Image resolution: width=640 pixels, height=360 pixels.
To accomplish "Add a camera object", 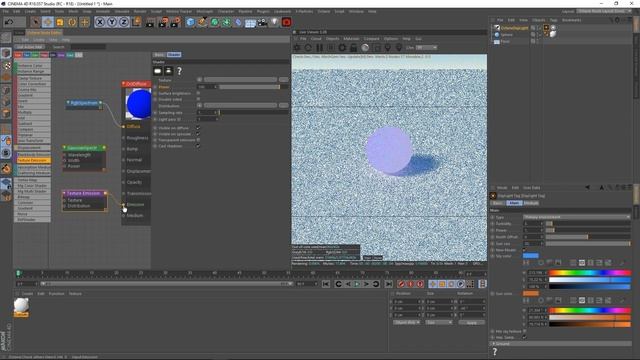I will pos(262,22).
